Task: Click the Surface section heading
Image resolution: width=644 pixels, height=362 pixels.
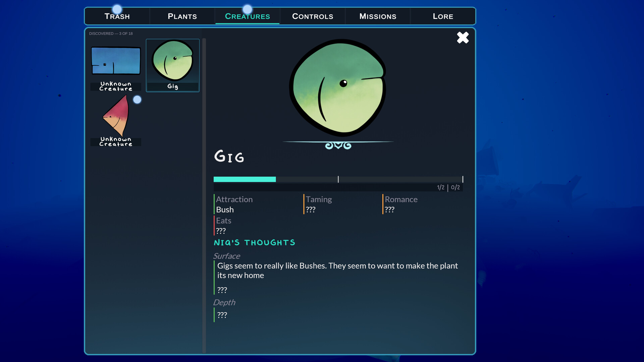Action: pyautogui.click(x=226, y=256)
